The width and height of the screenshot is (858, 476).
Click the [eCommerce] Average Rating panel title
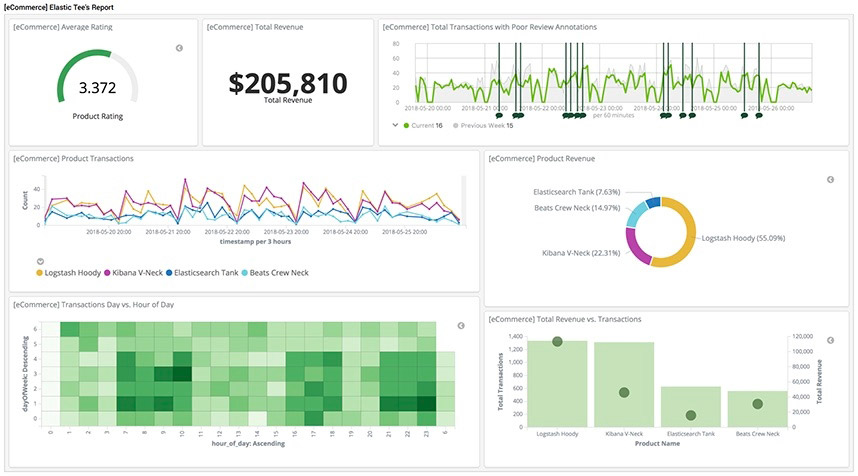(x=63, y=27)
